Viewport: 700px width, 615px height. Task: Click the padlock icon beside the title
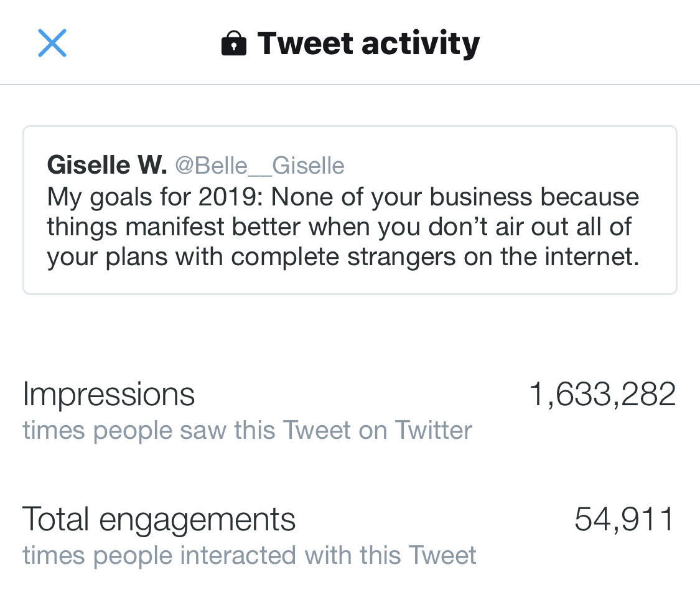(x=234, y=44)
